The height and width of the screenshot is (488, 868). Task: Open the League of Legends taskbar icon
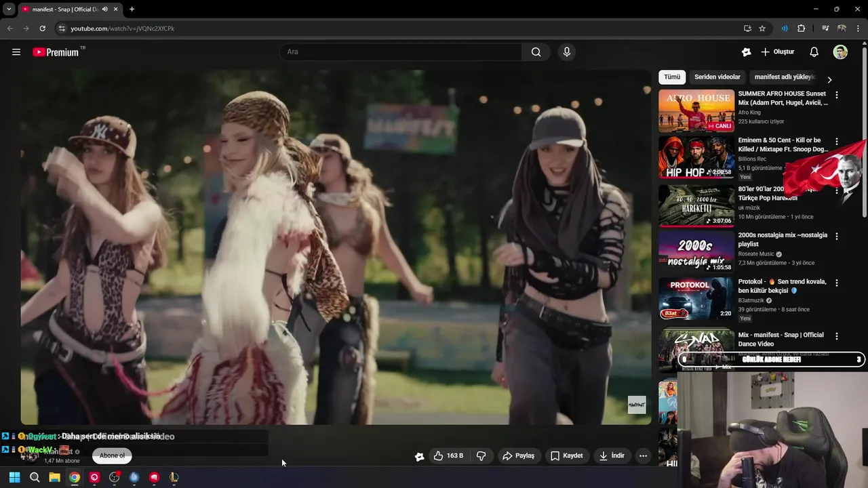coord(174,477)
